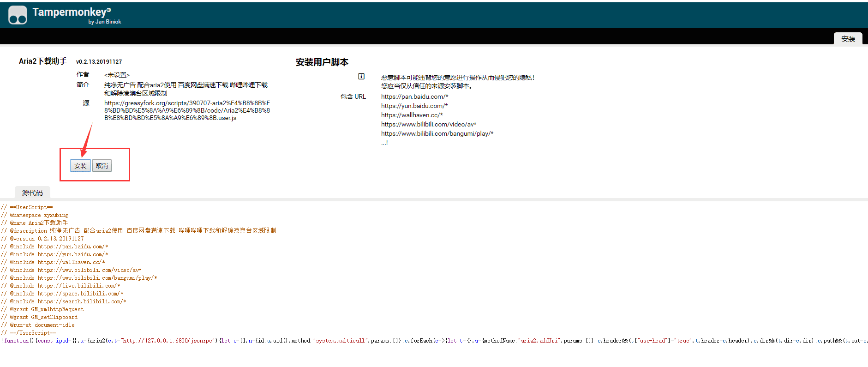Click the "by Jan Biniok" text
Viewport: 868px width, 367px height.
click(105, 22)
